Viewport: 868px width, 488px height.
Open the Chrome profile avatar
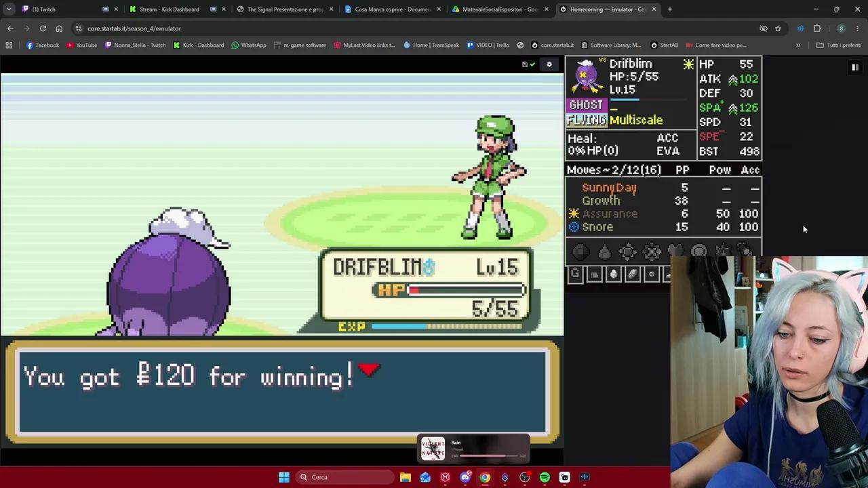841,28
